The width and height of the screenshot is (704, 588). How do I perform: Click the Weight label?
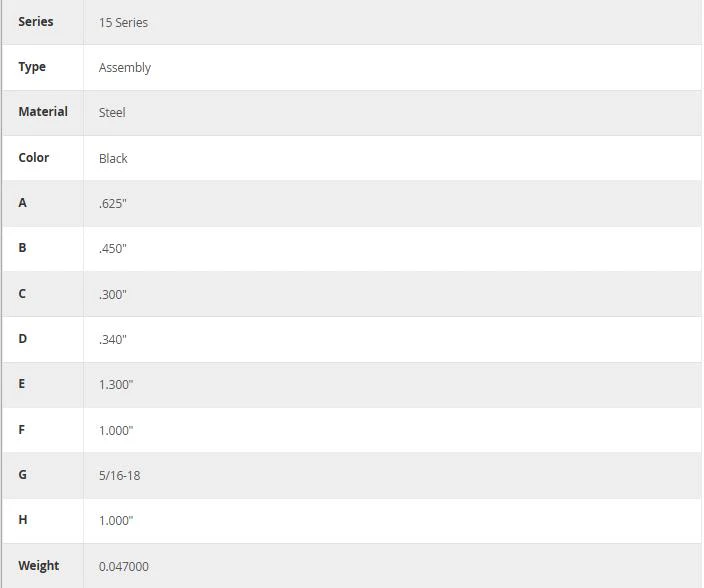[x=39, y=566]
